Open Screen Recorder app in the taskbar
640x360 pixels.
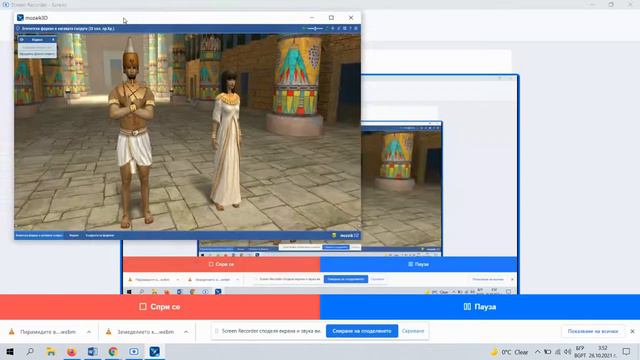pos(134,351)
